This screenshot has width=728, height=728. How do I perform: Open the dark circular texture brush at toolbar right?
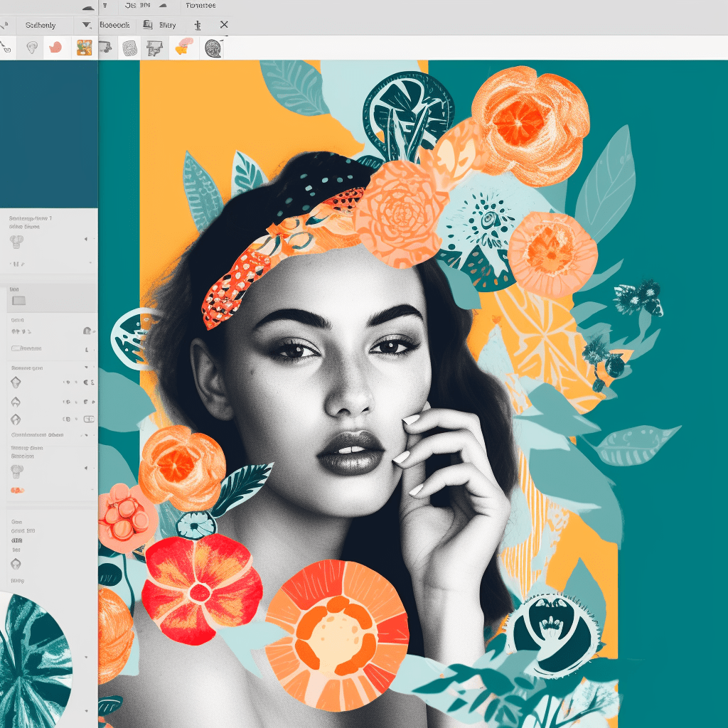(213, 48)
